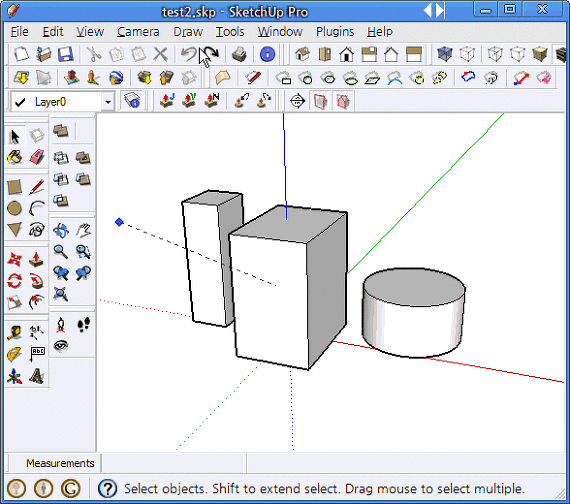
Task: Pick the Circle drawing tool
Action: 15,208
